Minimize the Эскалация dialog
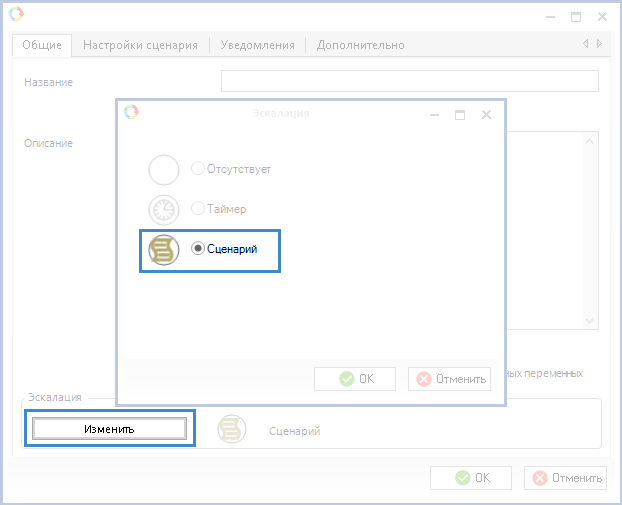The width and height of the screenshot is (622, 505). (434, 115)
